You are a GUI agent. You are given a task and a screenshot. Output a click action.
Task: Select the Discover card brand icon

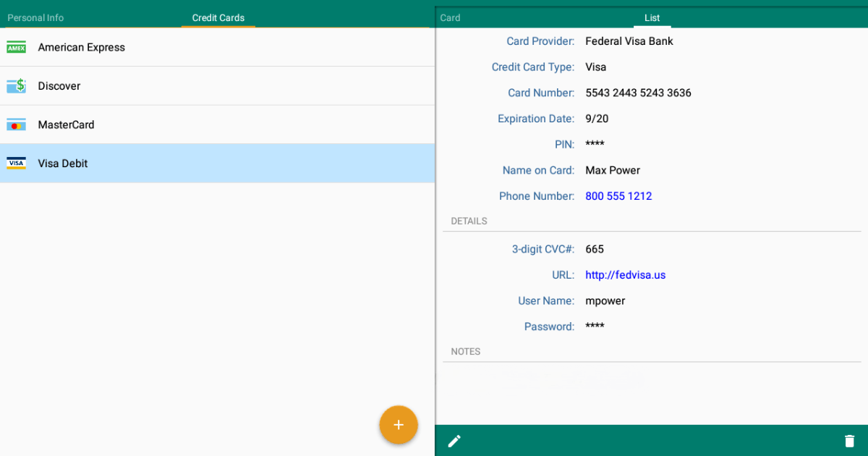coord(16,85)
